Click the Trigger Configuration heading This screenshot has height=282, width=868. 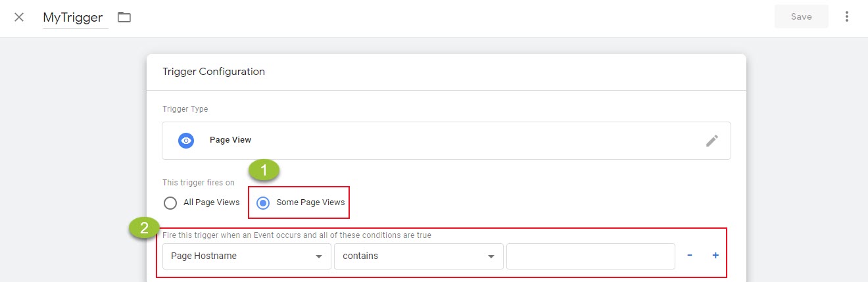tap(214, 72)
